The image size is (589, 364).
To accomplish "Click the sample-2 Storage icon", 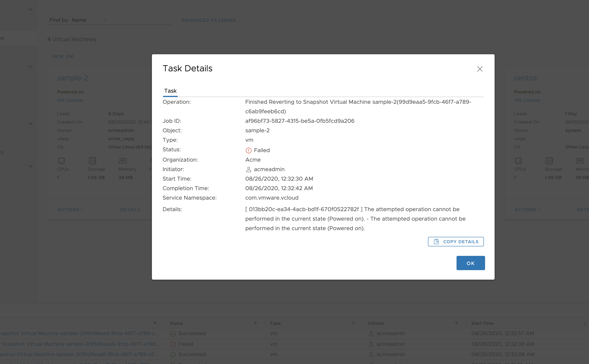I will click(92, 161).
